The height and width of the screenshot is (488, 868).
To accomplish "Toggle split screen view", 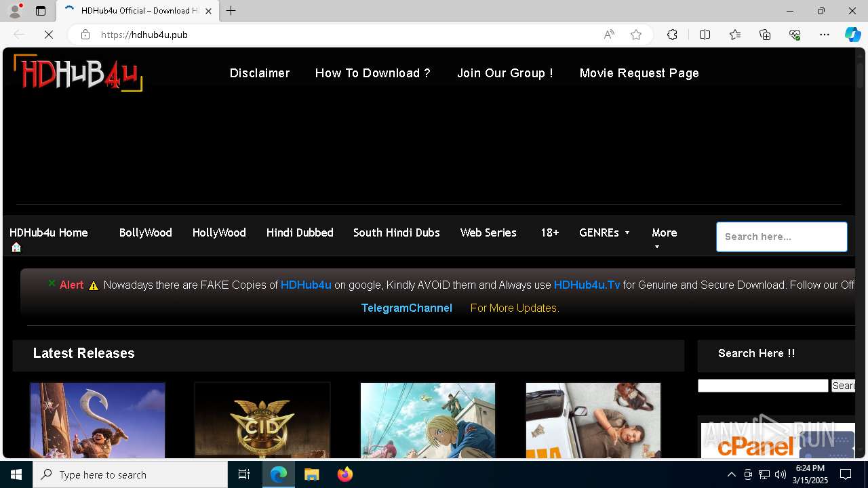I will click(x=705, y=35).
